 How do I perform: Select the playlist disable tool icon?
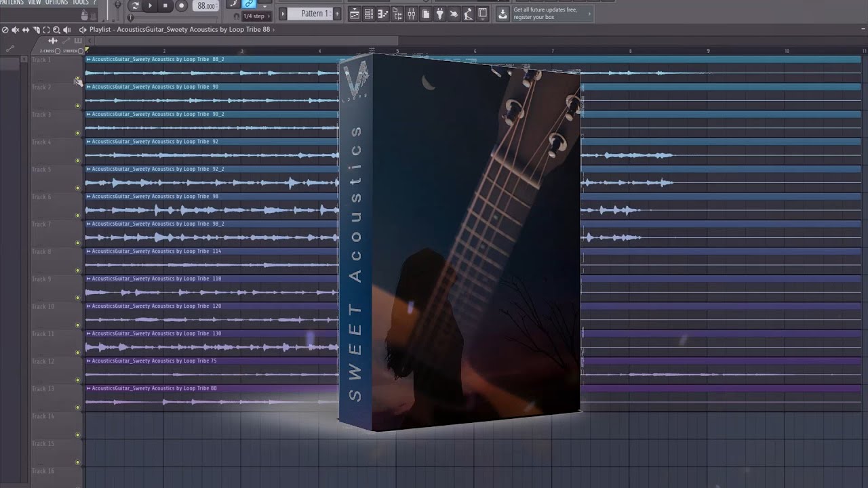5,30
